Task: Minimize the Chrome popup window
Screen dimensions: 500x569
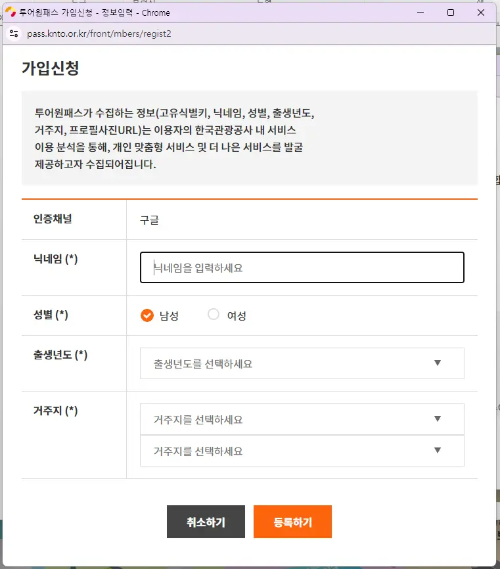Action: (x=421, y=12)
